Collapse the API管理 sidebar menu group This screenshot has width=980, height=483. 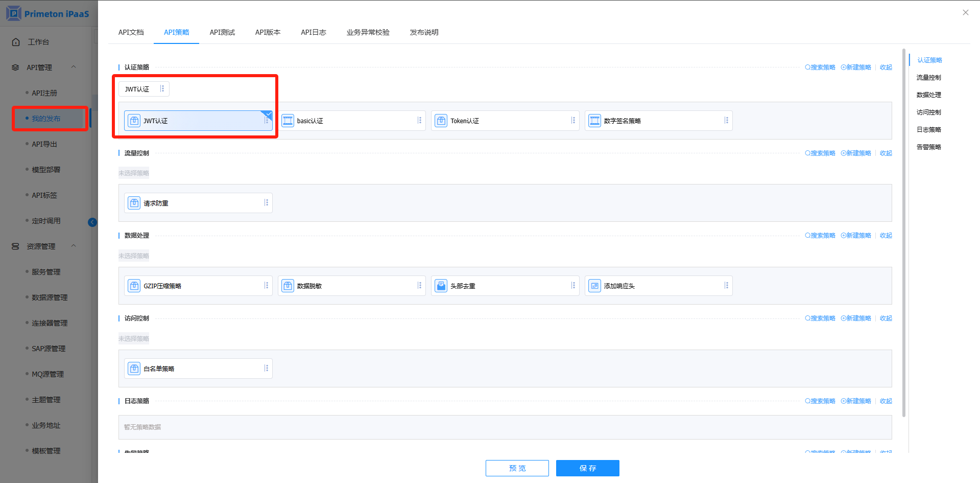pyautogui.click(x=74, y=67)
